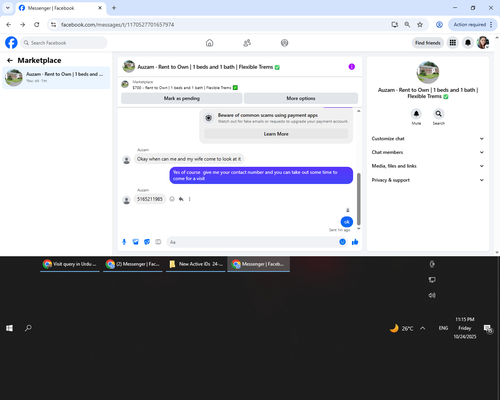Click Action required in Chrome

coord(472,25)
